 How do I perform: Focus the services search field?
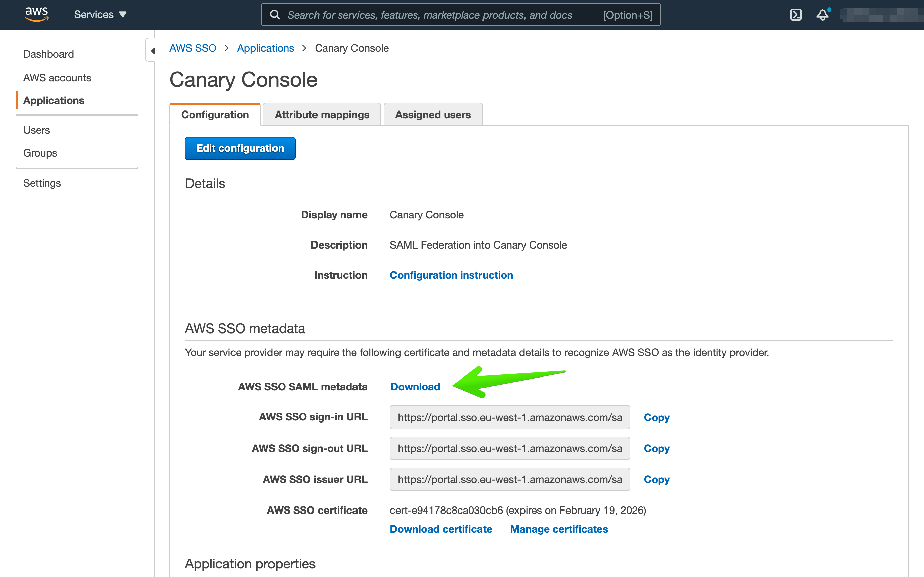[x=461, y=15]
